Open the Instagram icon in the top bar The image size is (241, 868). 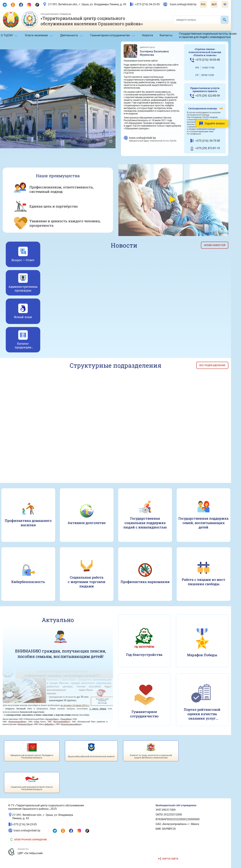29,5
